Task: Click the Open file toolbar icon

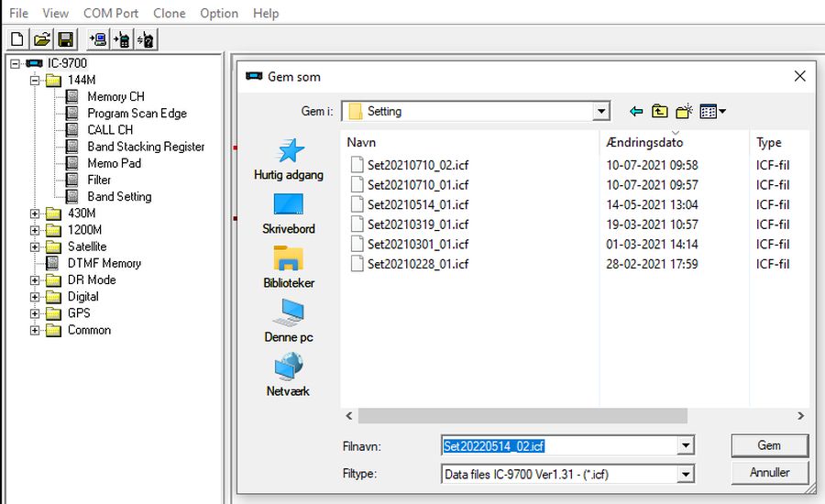Action: [x=41, y=39]
